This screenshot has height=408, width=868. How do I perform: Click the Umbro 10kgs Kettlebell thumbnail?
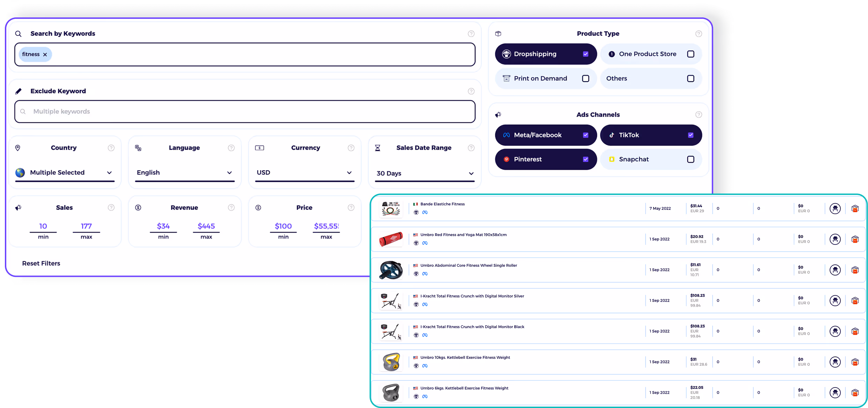click(x=391, y=362)
